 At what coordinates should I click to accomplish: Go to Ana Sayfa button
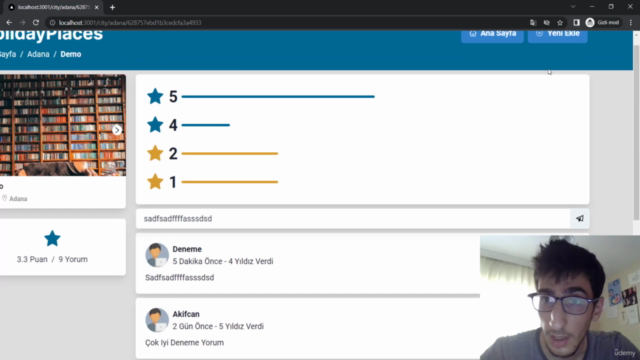(492, 34)
